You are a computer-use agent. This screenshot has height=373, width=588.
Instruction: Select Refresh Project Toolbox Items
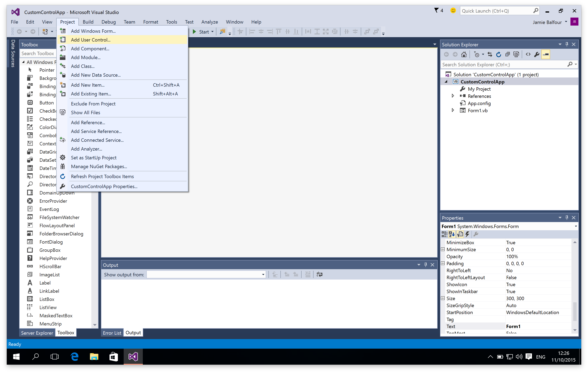coord(123,176)
